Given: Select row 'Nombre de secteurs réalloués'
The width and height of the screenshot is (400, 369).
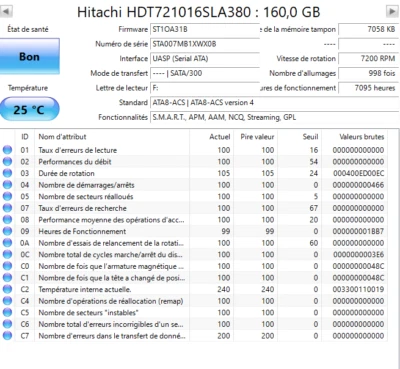Looking at the screenshot, I should pos(194,196).
